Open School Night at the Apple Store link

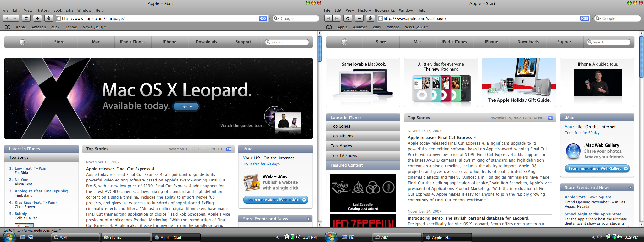point(593,214)
